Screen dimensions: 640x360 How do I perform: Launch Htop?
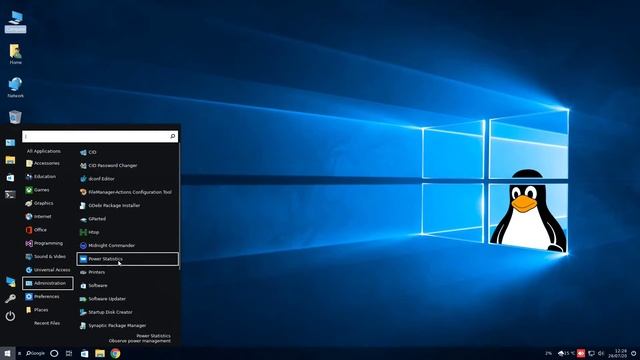coord(89,232)
